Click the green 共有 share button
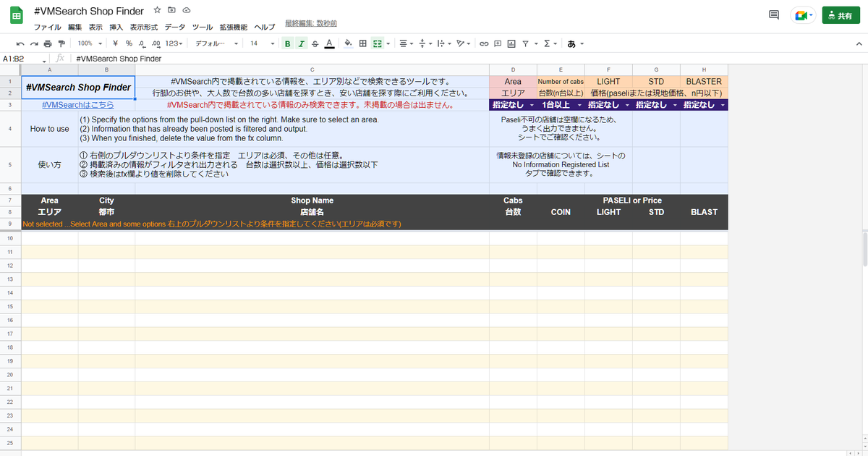The width and height of the screenshot is (868, 456). click(841, 15)
